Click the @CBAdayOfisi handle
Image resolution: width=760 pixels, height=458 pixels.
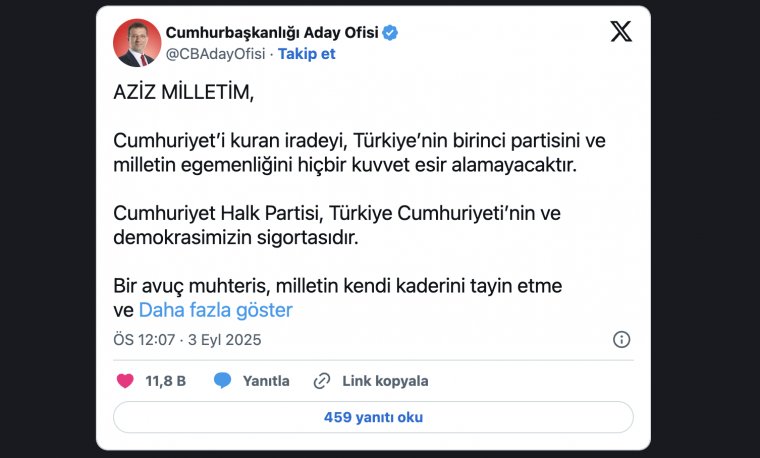coord(215,54)
